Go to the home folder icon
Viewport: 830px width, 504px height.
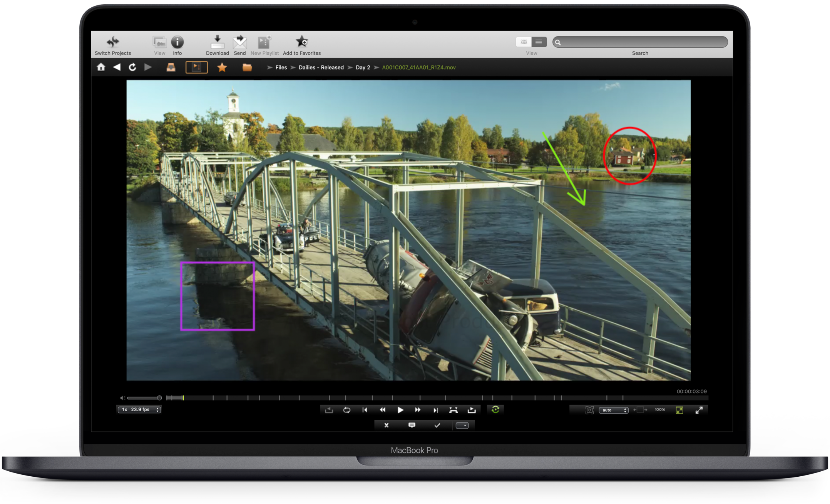pos(101,67)
